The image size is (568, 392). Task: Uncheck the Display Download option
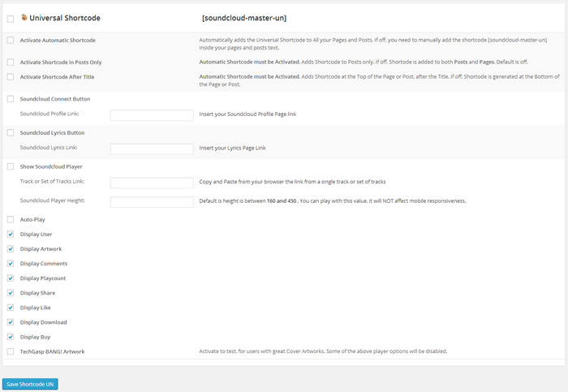click(x=11, y=322)
